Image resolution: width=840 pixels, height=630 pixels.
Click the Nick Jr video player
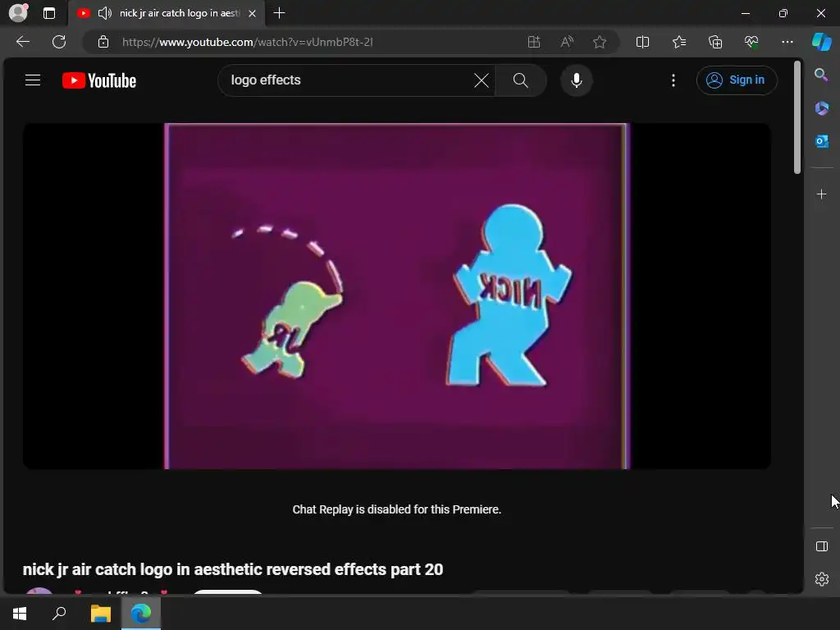pyautogui.click(x=397, y=296)
